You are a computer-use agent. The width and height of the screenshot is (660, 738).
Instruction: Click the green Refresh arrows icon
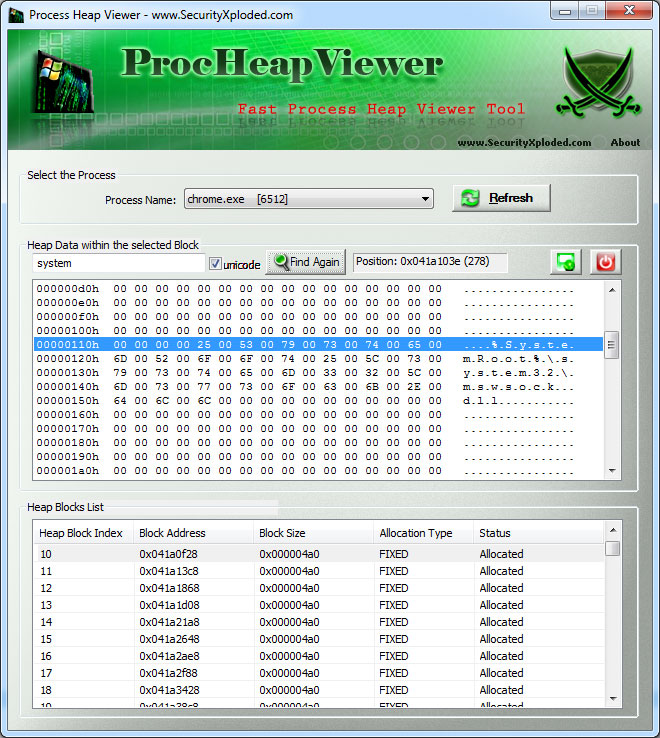click(x=470, y=198)
